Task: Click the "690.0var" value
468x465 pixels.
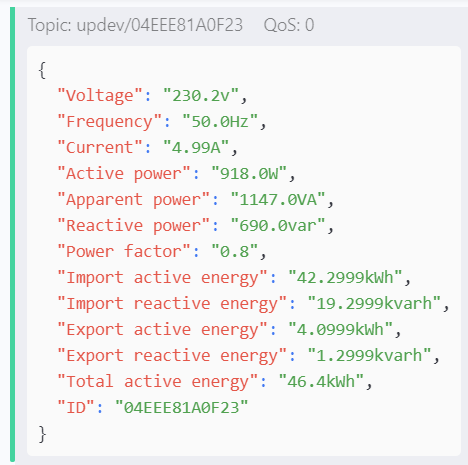Action: pyautogui.click(x=278, y=226)
